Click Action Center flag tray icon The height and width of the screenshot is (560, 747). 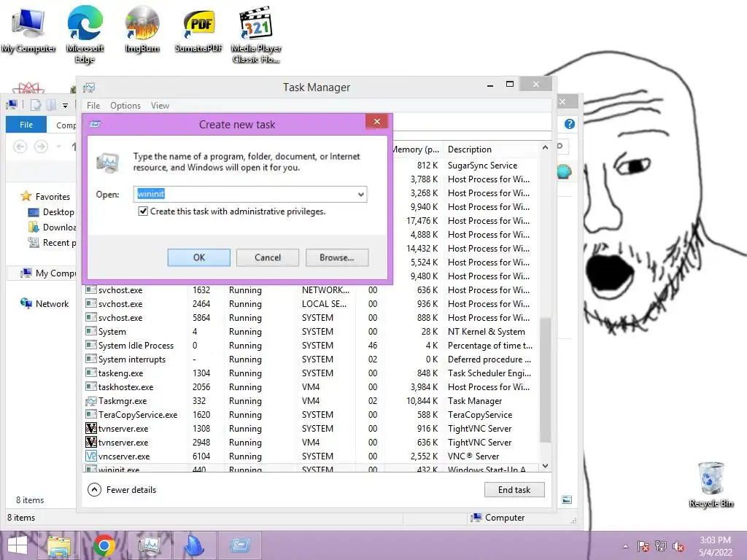643,546
